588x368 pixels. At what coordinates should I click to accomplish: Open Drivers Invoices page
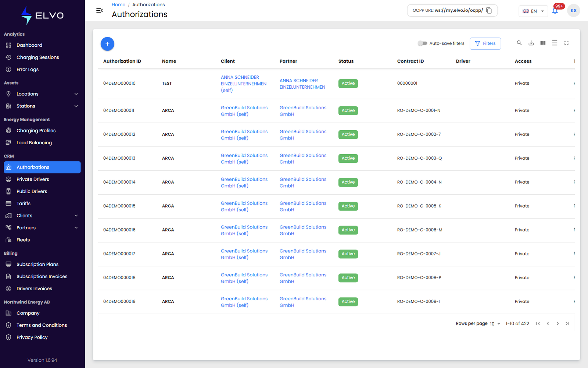coord(42,289)
